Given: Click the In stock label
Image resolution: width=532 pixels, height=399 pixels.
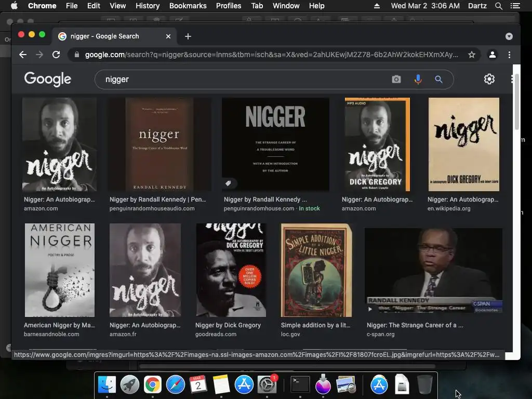Looking at the screenshot, I should [x=309, y=208].
